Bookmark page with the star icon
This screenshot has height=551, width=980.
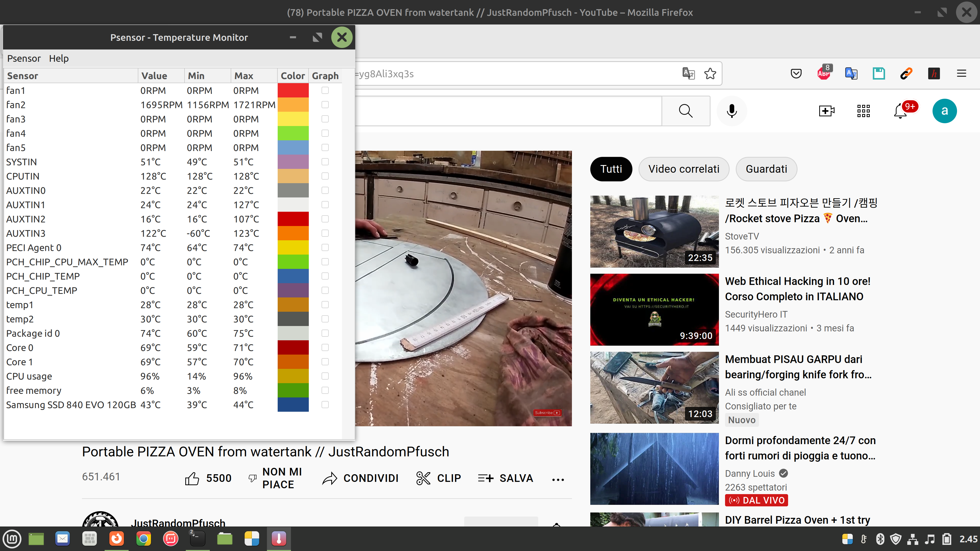(x=710, y=73)
